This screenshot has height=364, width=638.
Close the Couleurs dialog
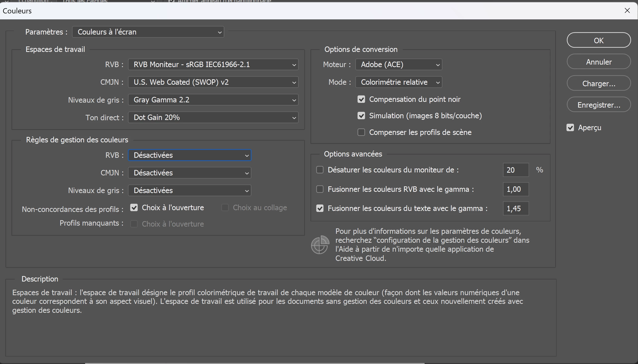[627, 10]
